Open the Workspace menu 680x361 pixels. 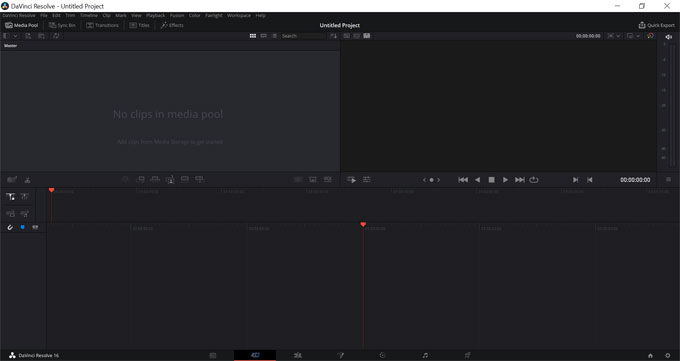coord(239,15)
